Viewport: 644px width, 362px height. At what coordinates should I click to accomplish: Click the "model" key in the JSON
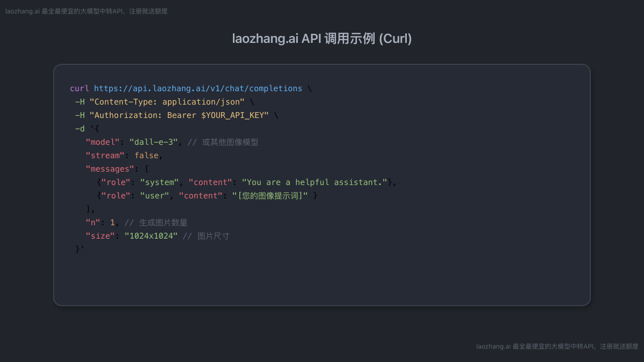103,142
